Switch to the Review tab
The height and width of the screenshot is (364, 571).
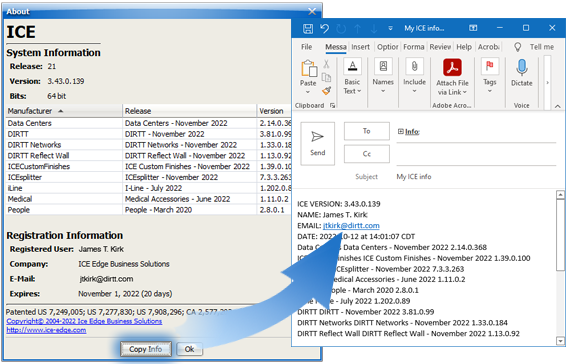(440, 47)
